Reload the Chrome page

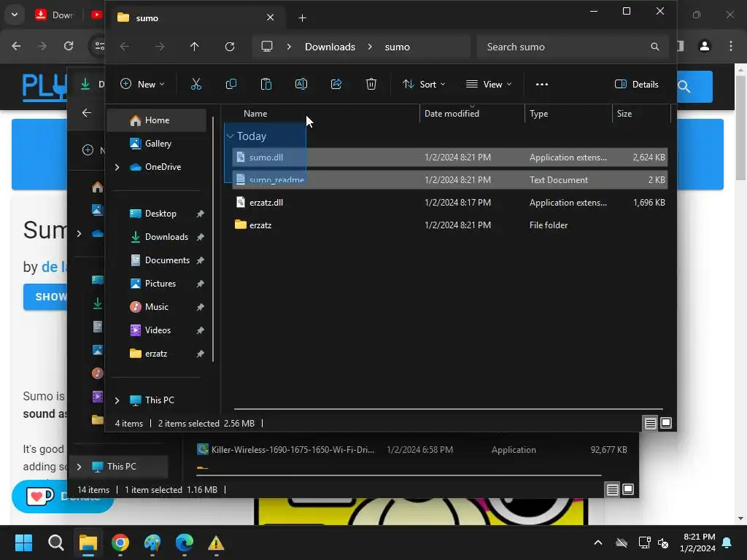(x=69, y=46)
